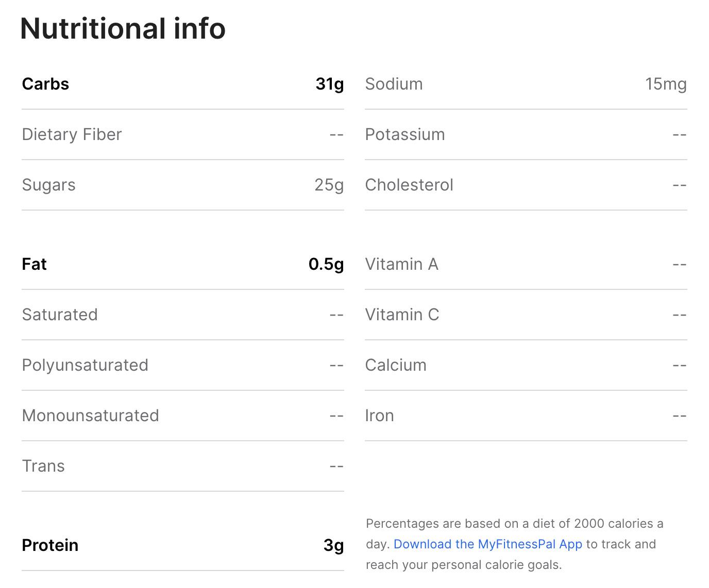
Task: Select the Carbs row label
Action: (x=45, y=84)
